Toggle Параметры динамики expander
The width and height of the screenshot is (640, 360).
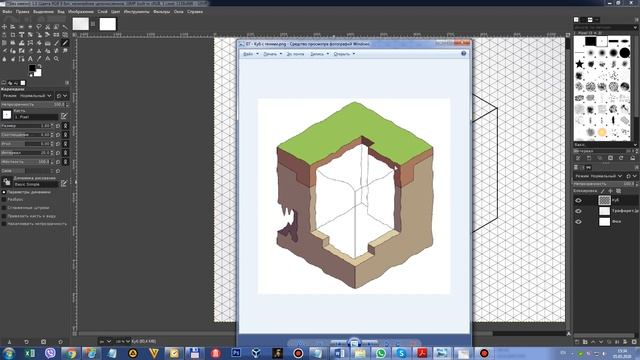4,192
